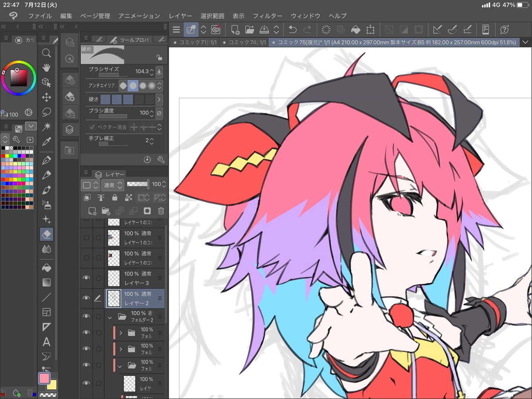Viewport: 532px width, 399px height.
Task: Select the Eraser tool in toolbar
Action: (x=46, y=234)
